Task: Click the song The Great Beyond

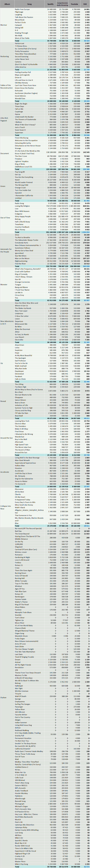Action: click(22, 534)
